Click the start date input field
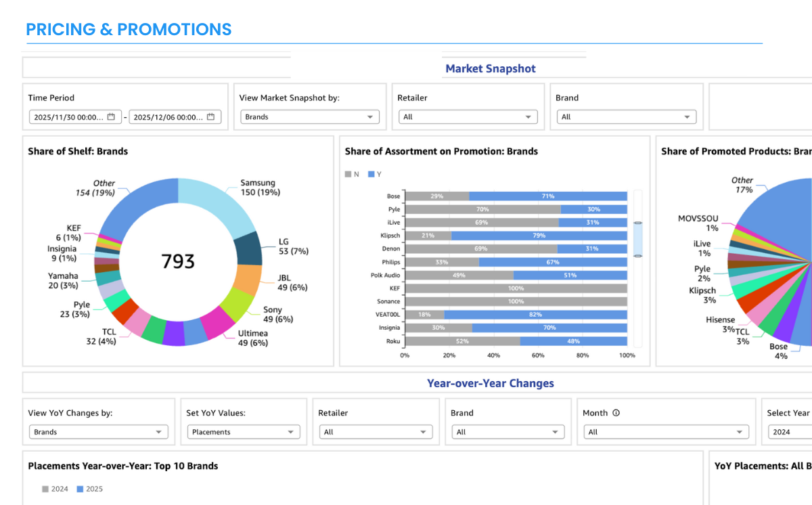Viewport: 812px width, 505px height. [x=68, y=117]
